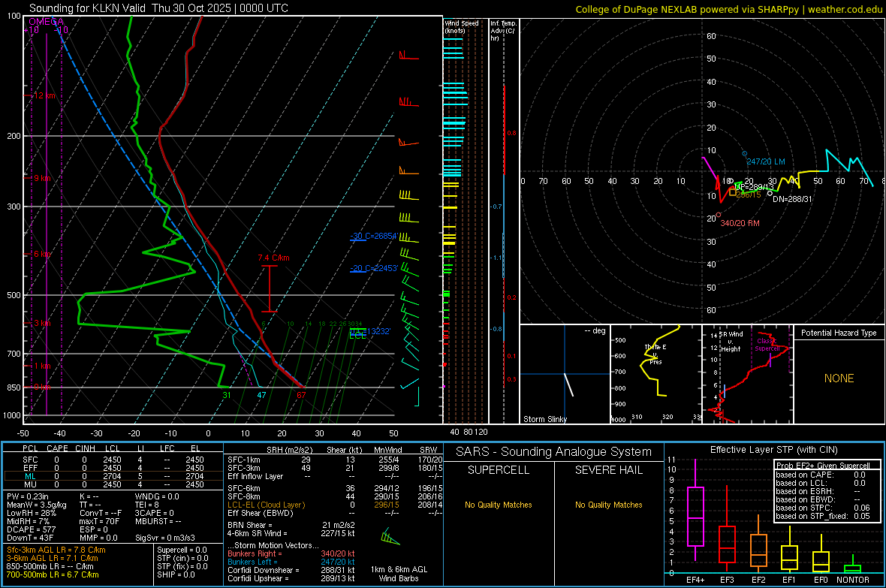886x588 pixels.
Task: Click the CINH column header
Action: 86,448
